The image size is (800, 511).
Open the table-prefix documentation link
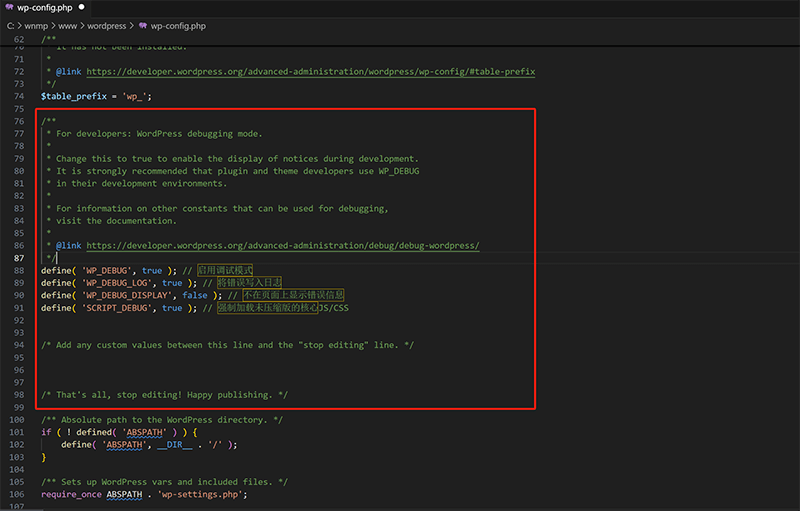pos(311,72)
